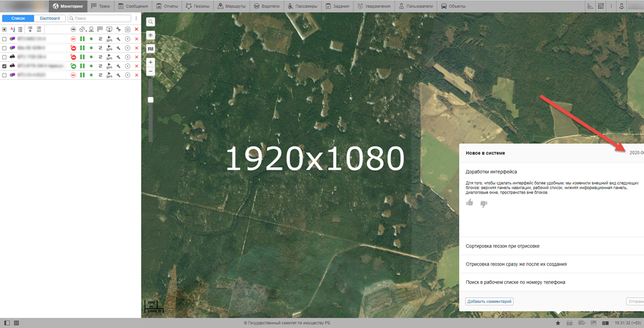
Task: Switch to the Геозоны tab
Action: tap(197, 6)
